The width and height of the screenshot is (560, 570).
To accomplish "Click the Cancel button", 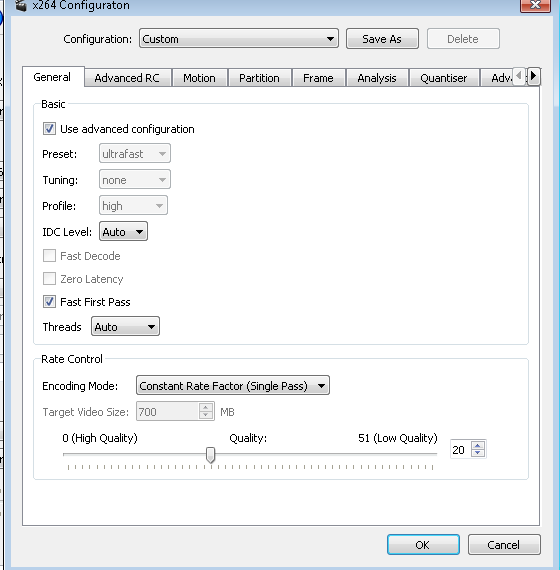I will 504,545.
